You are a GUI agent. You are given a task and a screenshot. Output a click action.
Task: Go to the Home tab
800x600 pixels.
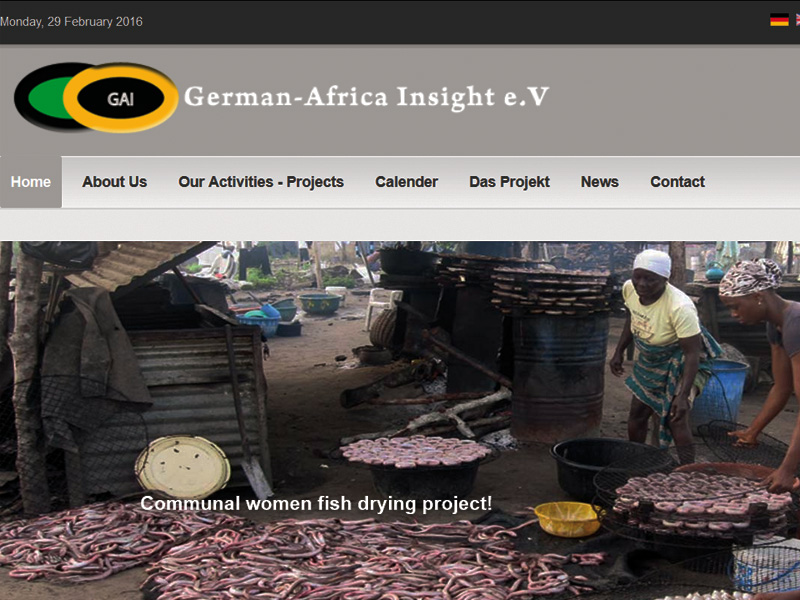tap(31, 182)
